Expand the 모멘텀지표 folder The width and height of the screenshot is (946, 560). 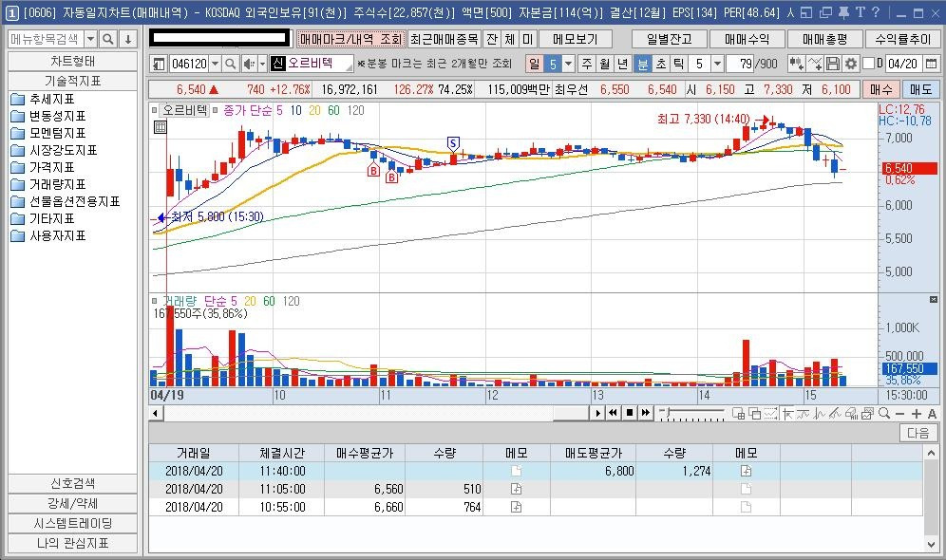coord(48,133)
